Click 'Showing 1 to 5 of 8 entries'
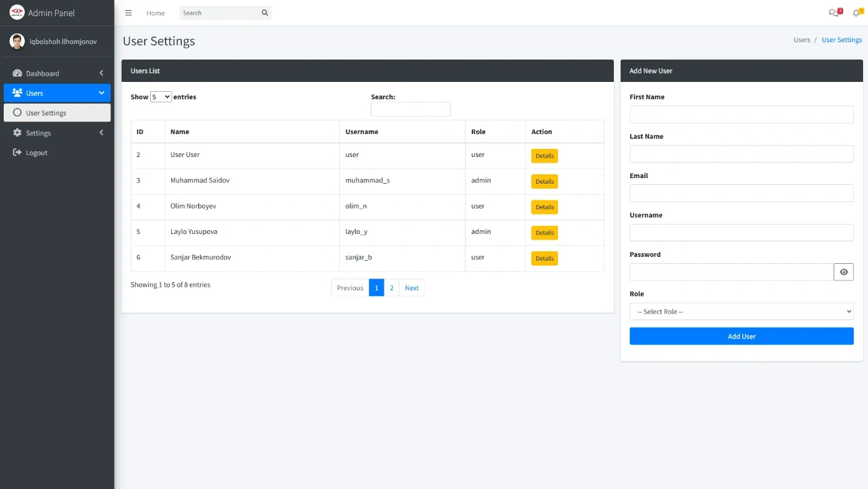 pyautogui.click(x=170, y=285)
